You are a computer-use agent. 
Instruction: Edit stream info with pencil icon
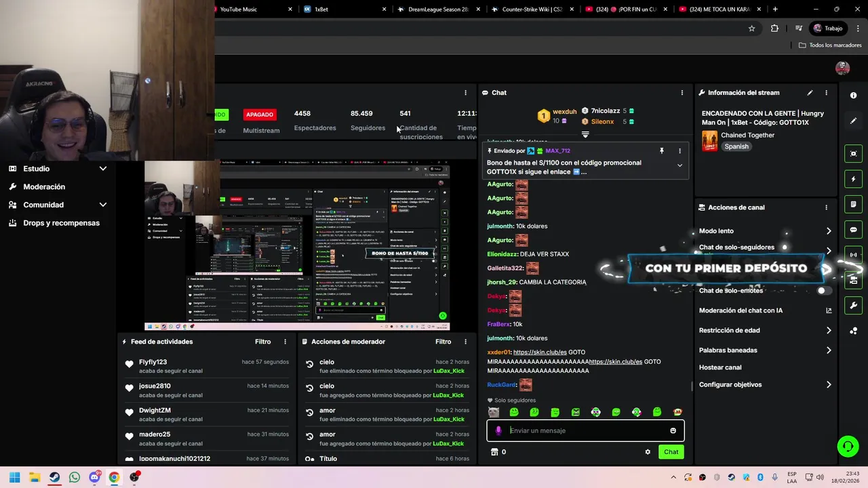coord(810,93)
